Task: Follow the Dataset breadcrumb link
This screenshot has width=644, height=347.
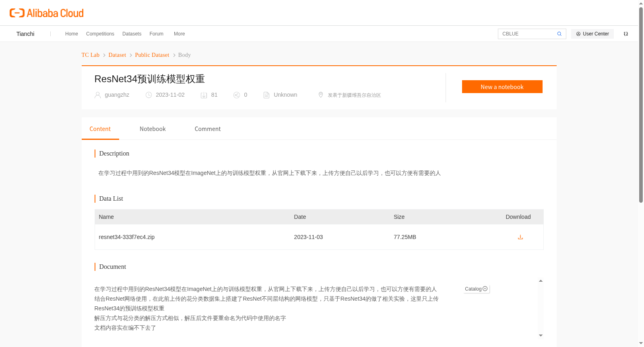Action: (117, 55)
